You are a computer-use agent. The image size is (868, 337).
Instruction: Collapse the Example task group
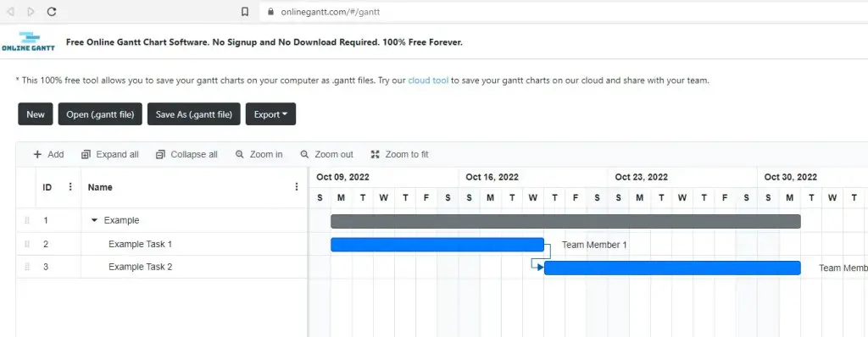[93, 220]
